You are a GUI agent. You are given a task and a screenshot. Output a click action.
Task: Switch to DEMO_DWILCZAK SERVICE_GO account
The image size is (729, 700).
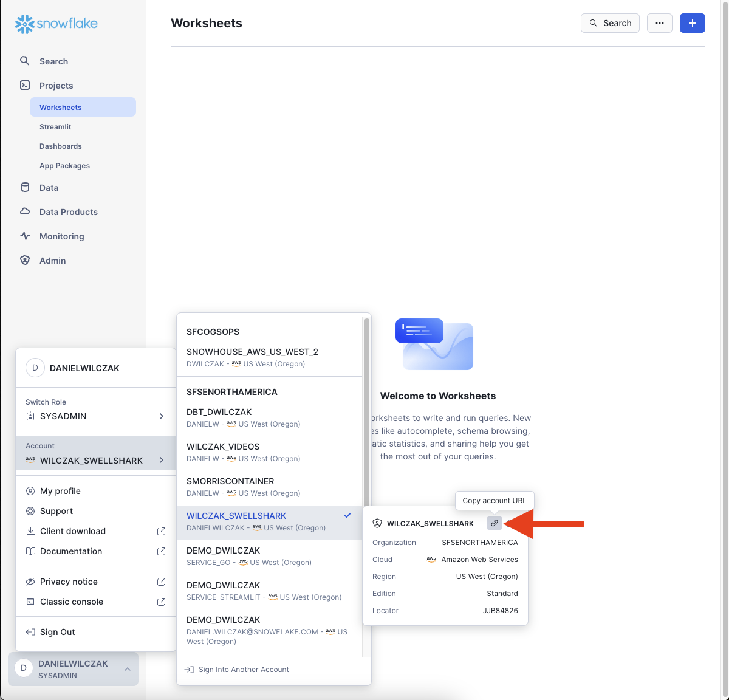pyautogui.click(x=270, y=556)
